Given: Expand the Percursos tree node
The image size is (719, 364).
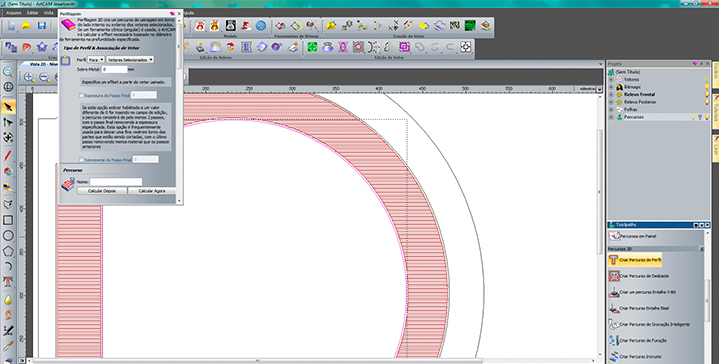Looking at the screenshot, I should click(x=611, y=117).
